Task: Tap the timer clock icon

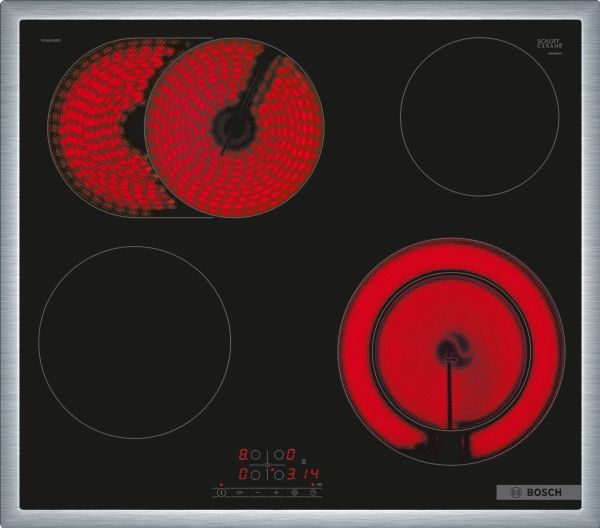Action: coord(313,492)
